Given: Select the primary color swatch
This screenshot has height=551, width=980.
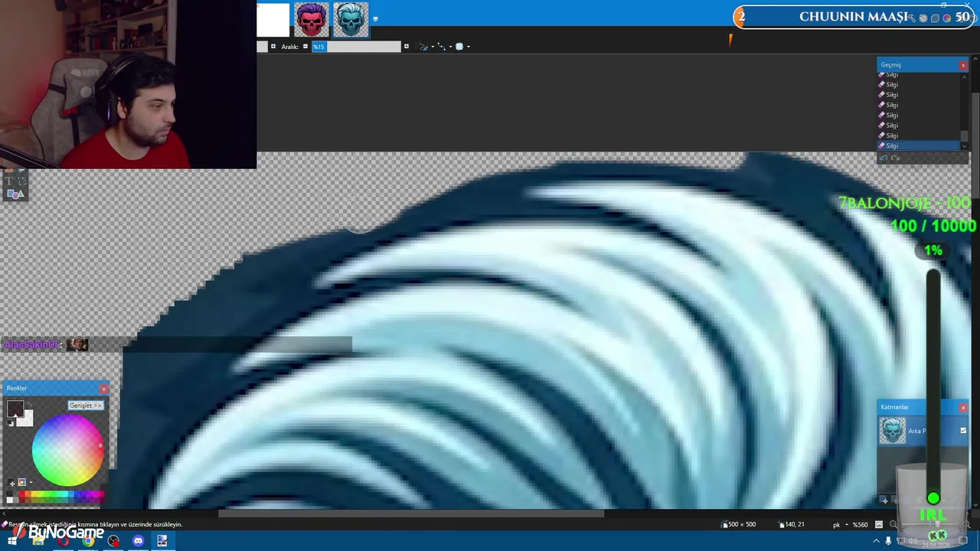Looking at the screenshot, I should point(15,409).
